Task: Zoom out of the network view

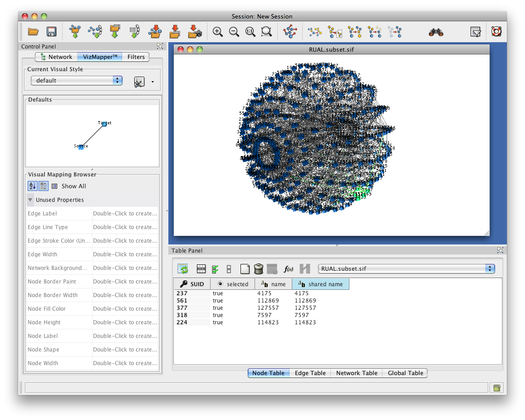Action: click(234, 32)
